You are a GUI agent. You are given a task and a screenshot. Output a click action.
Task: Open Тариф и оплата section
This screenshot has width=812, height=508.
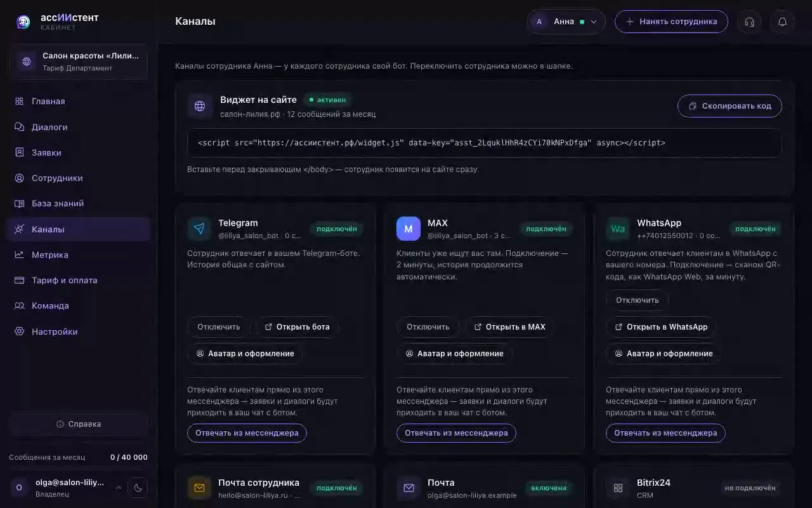click(x=79, y=280)
